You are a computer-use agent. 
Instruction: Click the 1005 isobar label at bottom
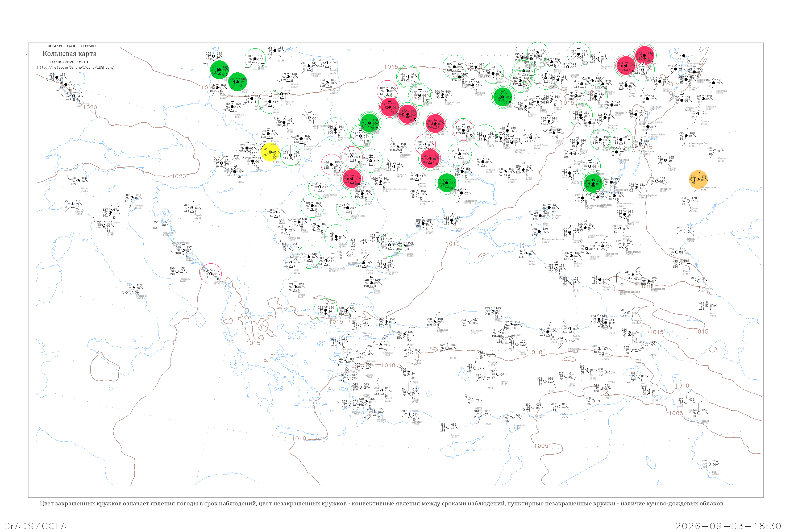[541, 446]
